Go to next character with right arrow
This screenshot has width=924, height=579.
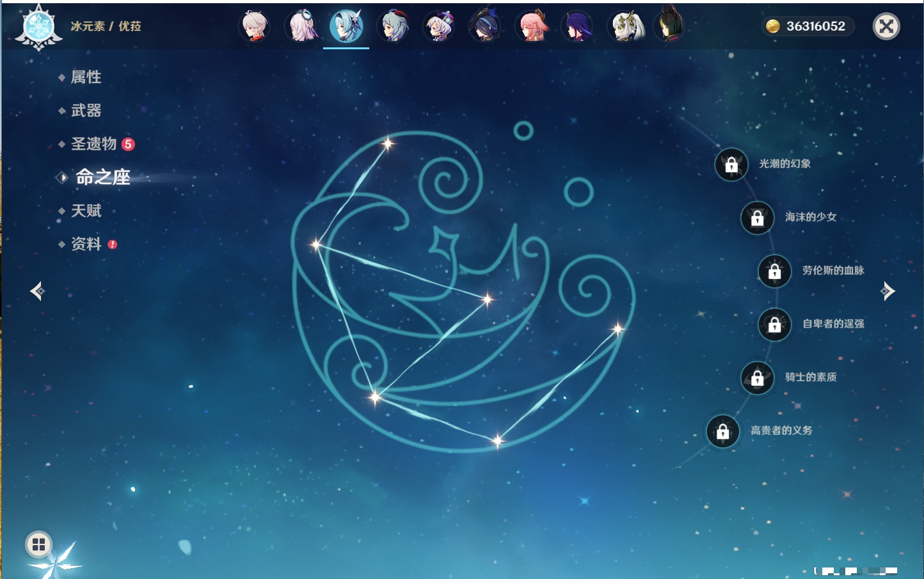coord(888,291)
